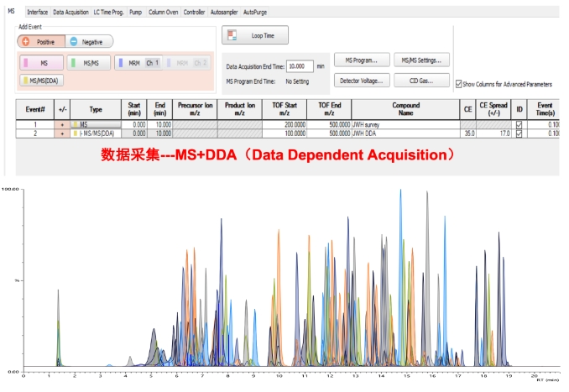Toggle ID checkbox for JWH DDA row
The height and width of the screenshot is (392, 569).
click(518, 133)
